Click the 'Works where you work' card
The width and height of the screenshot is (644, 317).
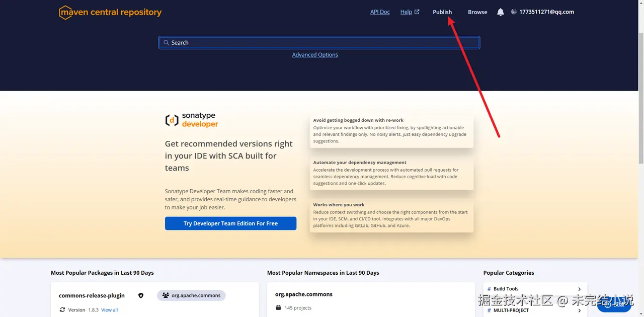pyautogui.click(x=392, y=215)
